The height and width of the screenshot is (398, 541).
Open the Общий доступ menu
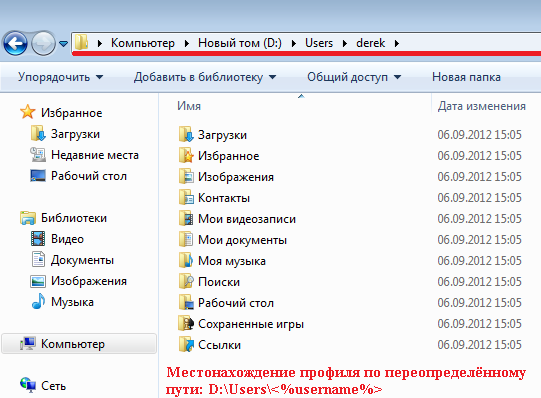coord(354,77)
